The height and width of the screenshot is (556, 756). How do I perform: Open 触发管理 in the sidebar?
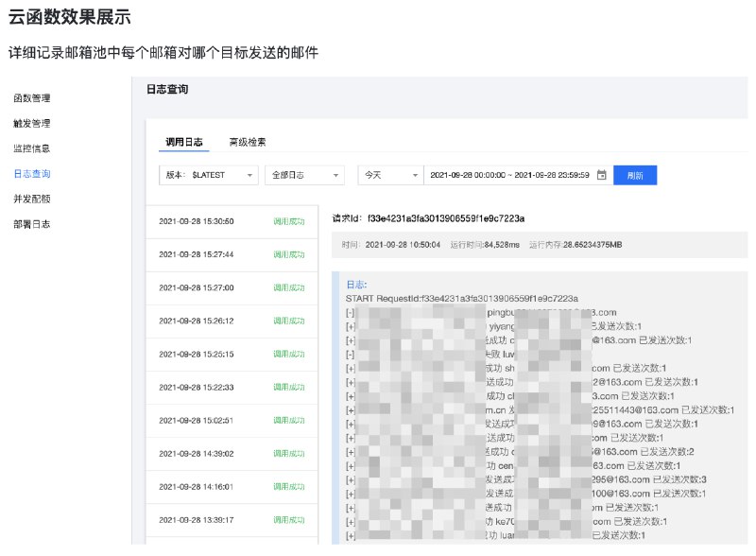point(32,123)
